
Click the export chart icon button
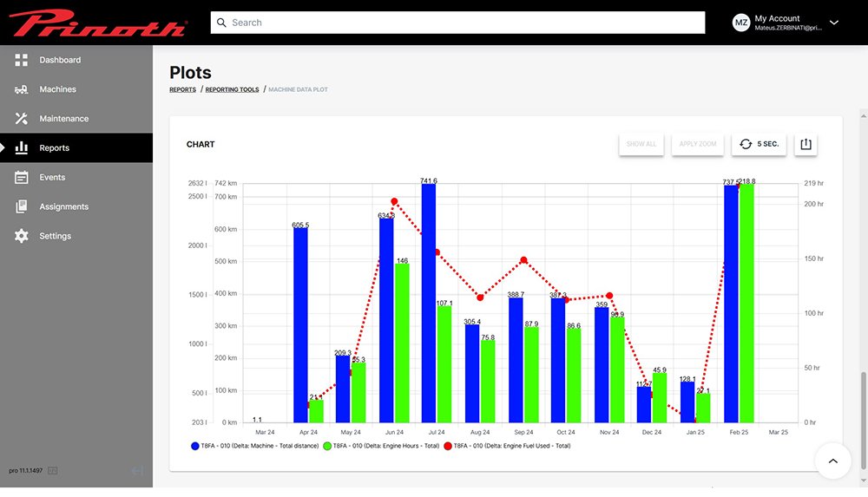click(806, 144)
